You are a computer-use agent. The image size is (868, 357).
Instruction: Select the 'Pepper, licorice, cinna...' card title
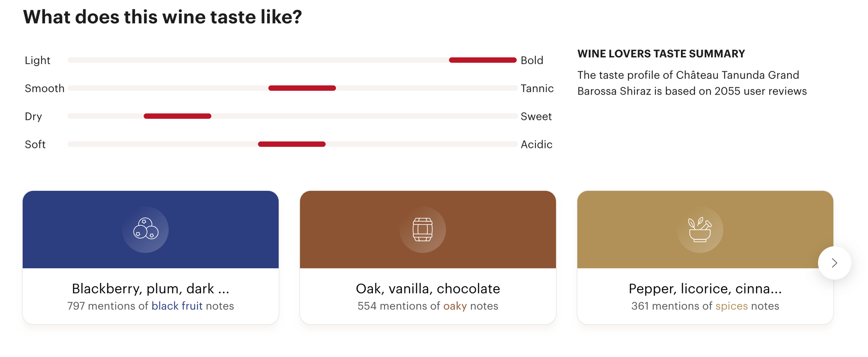(705, 288)
